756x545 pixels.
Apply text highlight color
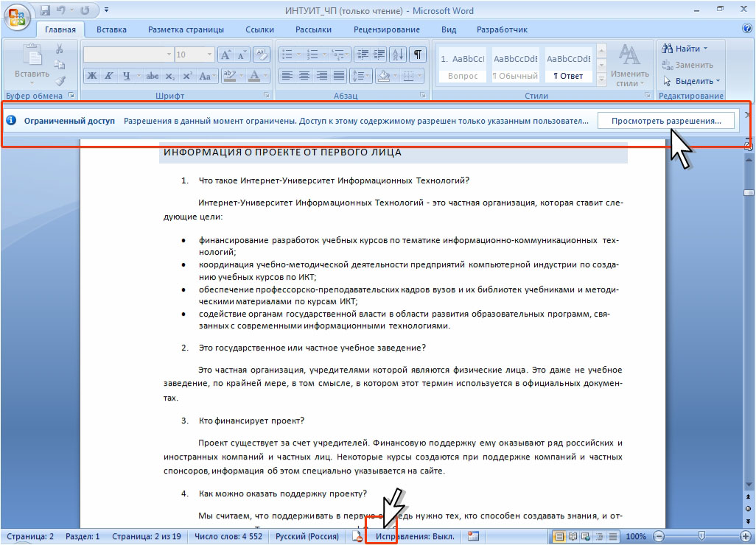pos(229,76)
